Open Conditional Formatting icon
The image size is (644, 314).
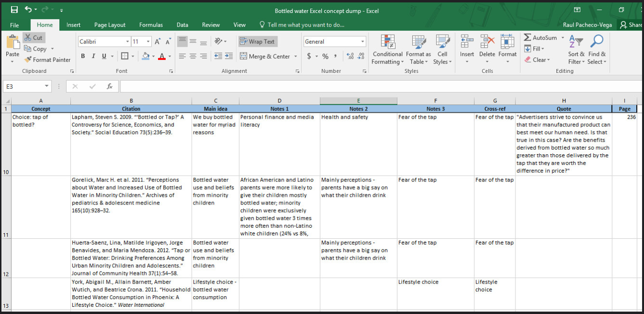pos(388,42)
